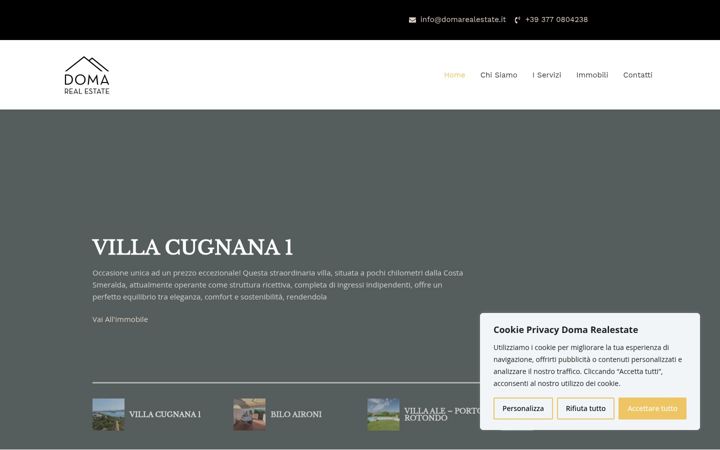Call the +39 377 0804238 number link
Screen dimensions: 720x450
click(x=556, y=19)
